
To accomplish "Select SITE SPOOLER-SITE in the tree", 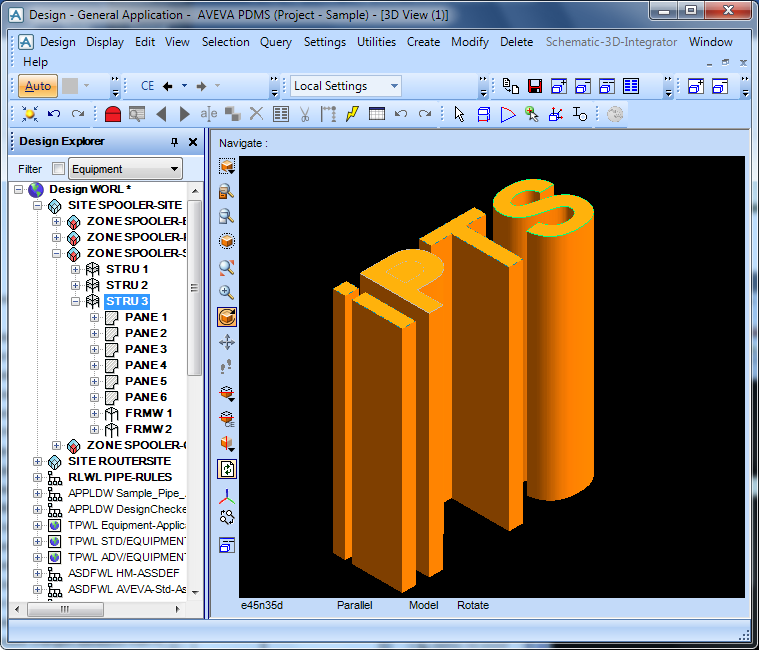I will (x=125, y=205).
